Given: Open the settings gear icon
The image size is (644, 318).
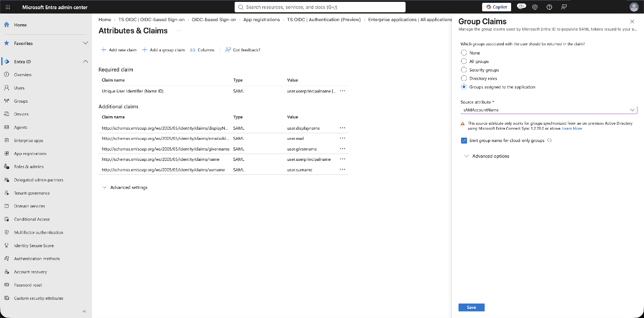Looking at the screenshot, I should 535,7.
